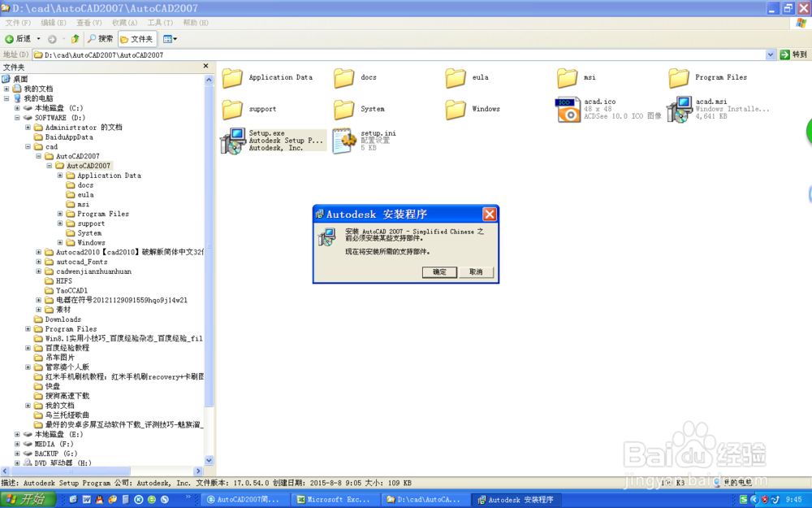
Task: Collapse the SOFTWARE (D:) tree node
Action: coord(17,118)
